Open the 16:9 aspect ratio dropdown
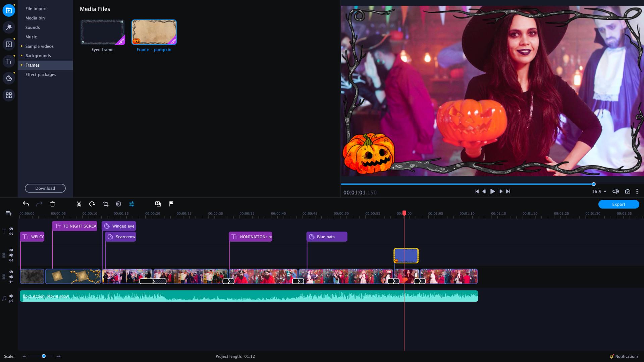 point(599,191)
